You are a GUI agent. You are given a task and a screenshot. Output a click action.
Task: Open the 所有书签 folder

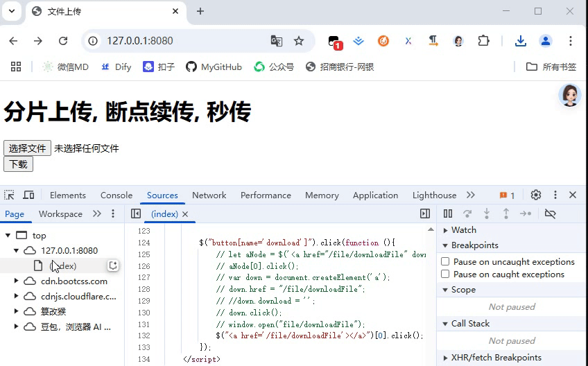(x=551, y=67)
